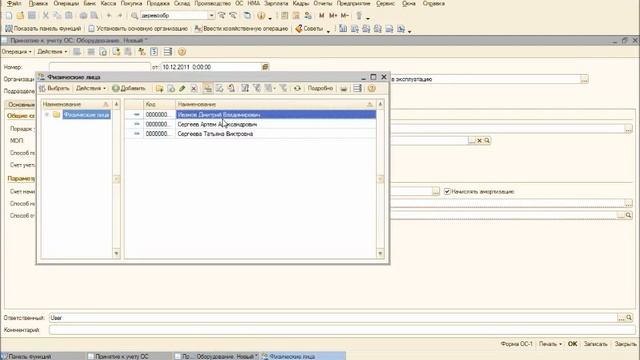The image size is (640, 360).
Task: Click the Выбрать button in dialog
Action: pos(55,89)
